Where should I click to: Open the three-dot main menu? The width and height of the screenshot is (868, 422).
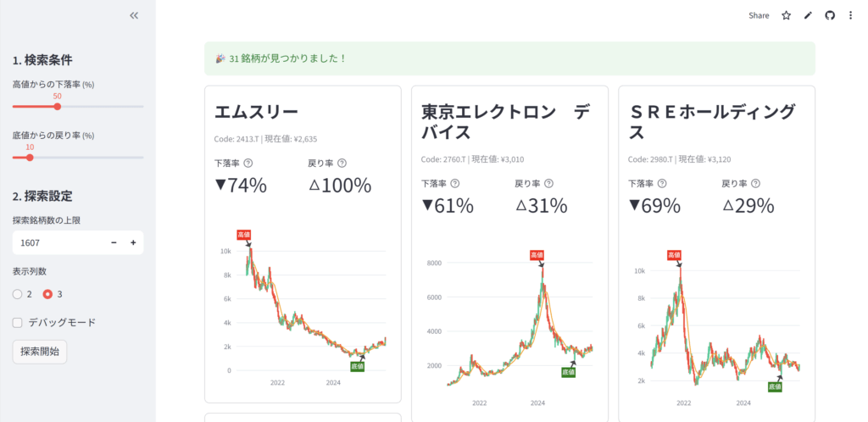pos(850,15)
